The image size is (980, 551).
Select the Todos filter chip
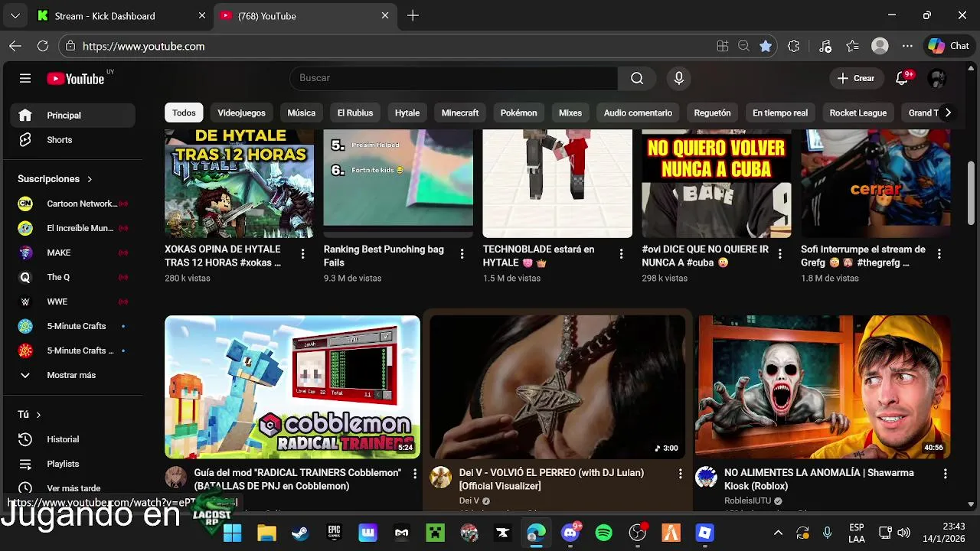pyautogui.click(x=184, y=112)
